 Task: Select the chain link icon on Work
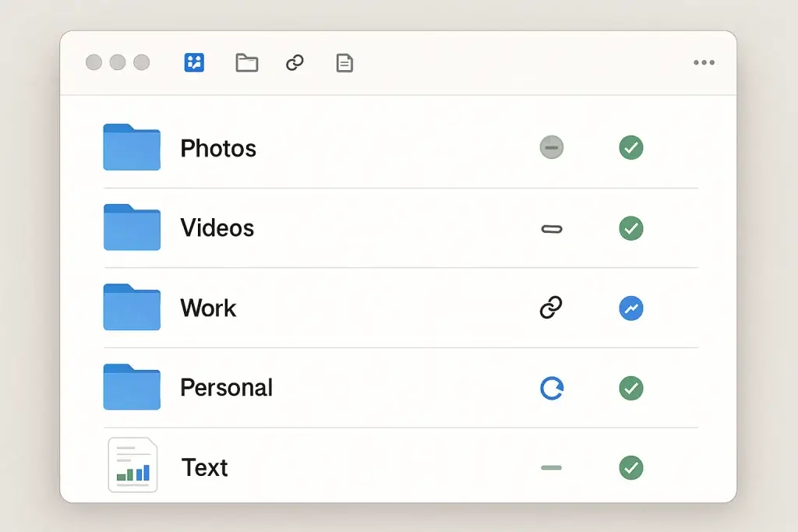tap(551, 307)
